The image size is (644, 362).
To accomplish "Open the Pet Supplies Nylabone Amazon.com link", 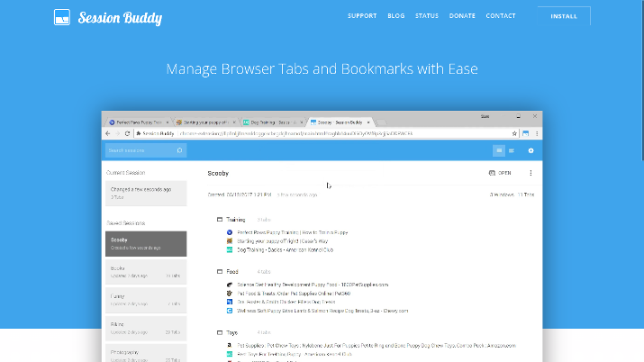I will [x=376, y=346].
